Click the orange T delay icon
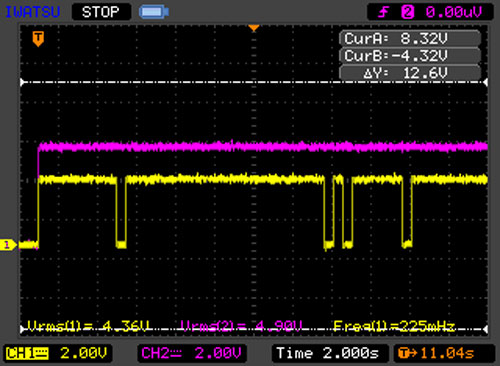This screenshot has height=366, width=500. 404,353
